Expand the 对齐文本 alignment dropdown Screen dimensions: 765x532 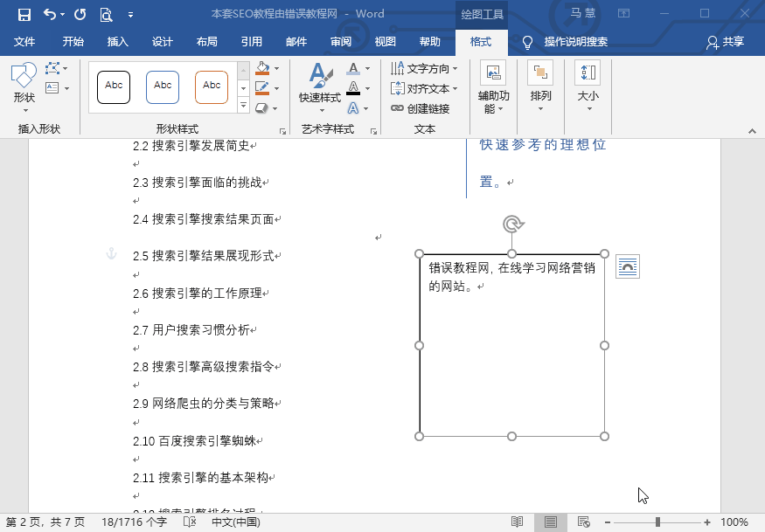(x=455, y=86)
